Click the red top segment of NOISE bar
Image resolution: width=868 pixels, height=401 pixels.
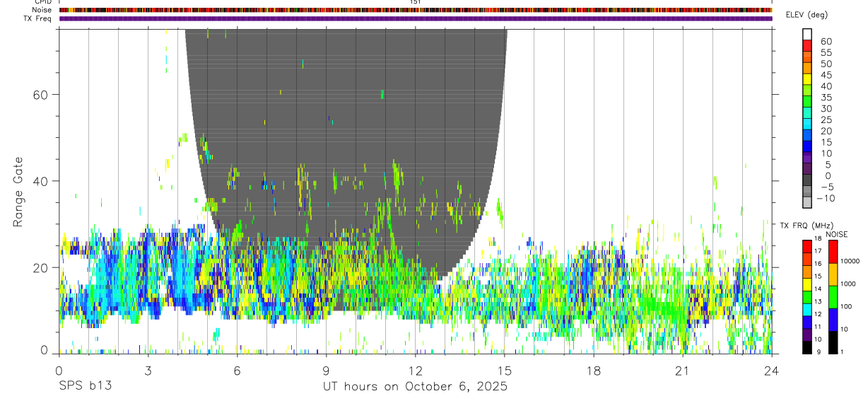point(833,252)
